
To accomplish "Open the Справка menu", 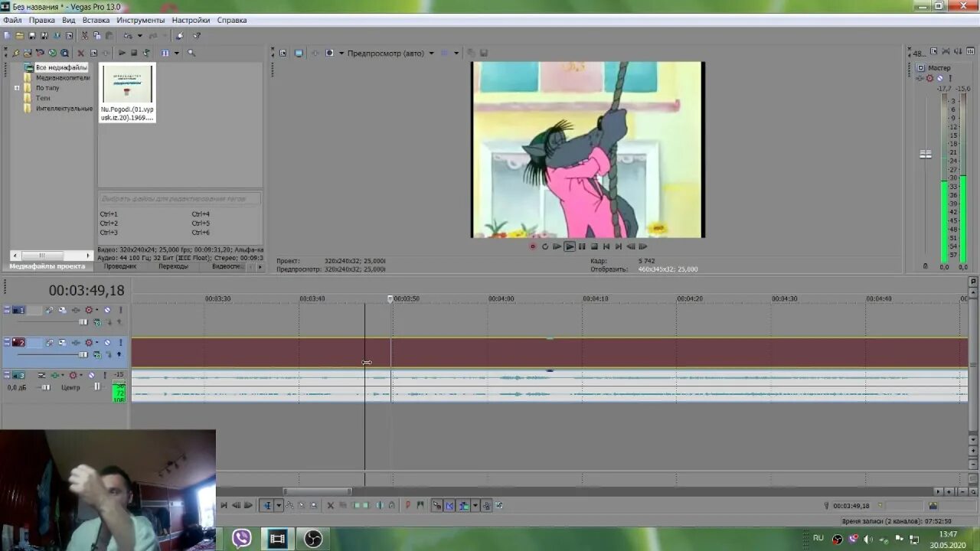I will pyautogui.click(x=232, y=20).
